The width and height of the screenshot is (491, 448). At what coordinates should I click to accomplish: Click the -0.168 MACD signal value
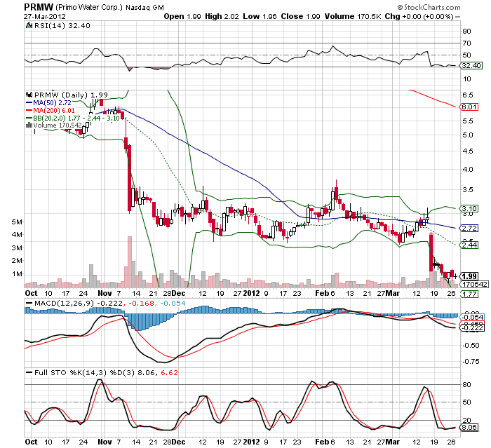pos(141,304)
